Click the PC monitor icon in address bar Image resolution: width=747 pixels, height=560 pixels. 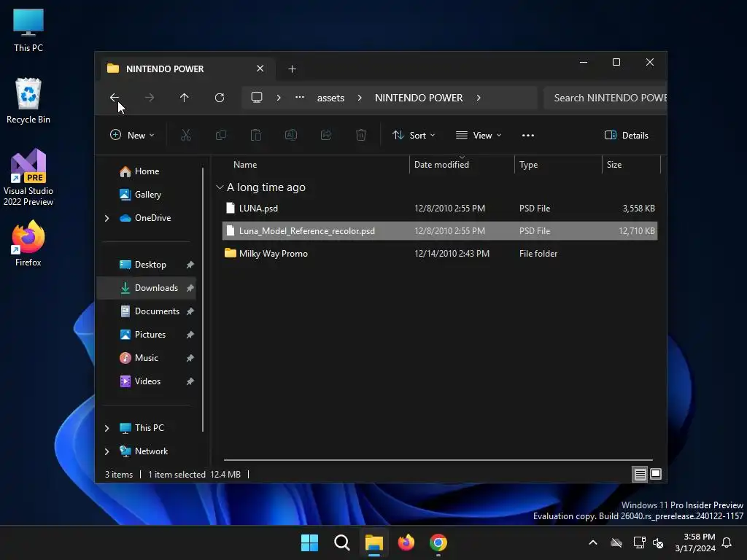point(257,98)
